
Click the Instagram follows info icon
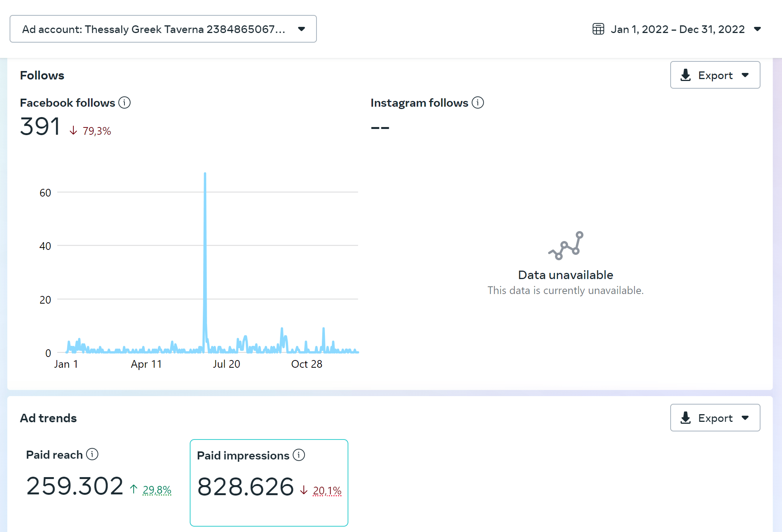(x=477, y=103)
